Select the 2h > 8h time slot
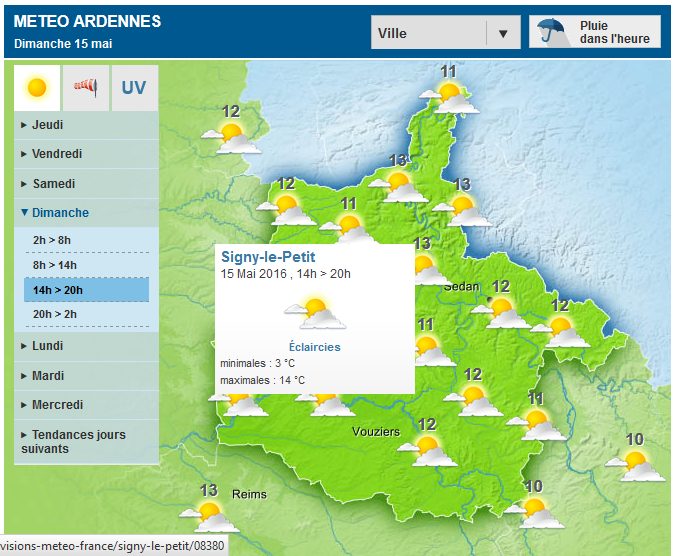 coord(52,240)
